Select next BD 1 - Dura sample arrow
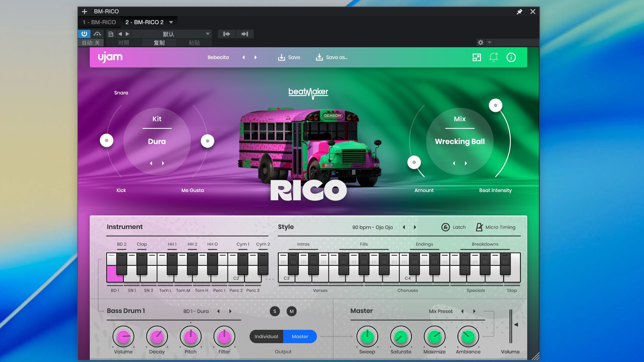This screenshot has height=362, width=644. [x=230, y=311]
